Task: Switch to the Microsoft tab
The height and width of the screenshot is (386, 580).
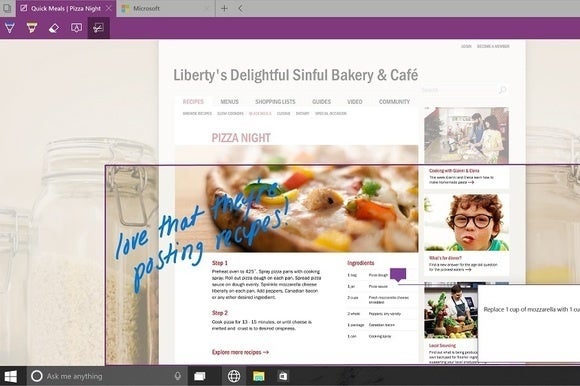Action: 166,8
